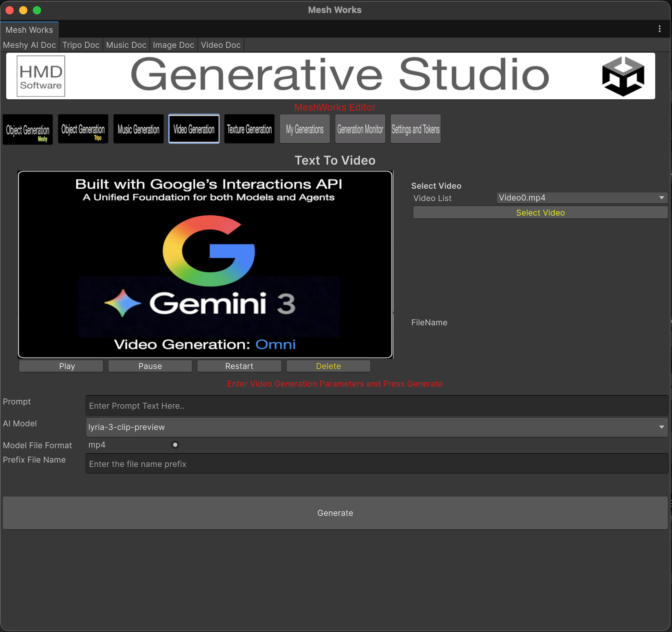Click the "Enter Video Generation Parameters" message

[x=335, y=384]
